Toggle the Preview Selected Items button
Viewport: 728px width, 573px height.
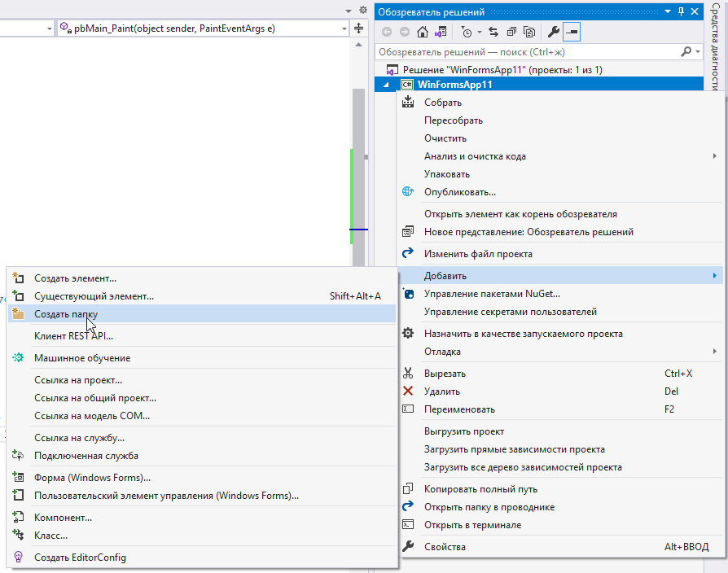(572, 33)
